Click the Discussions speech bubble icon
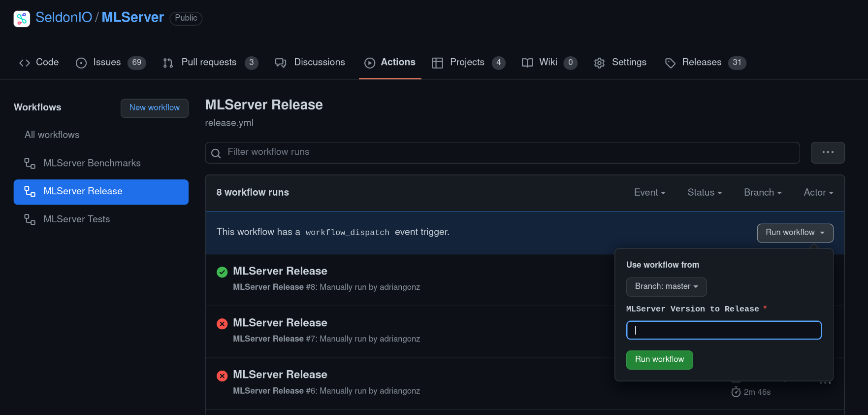The height and width of the screenshot is (415, 868). click(x=281, y=63)
